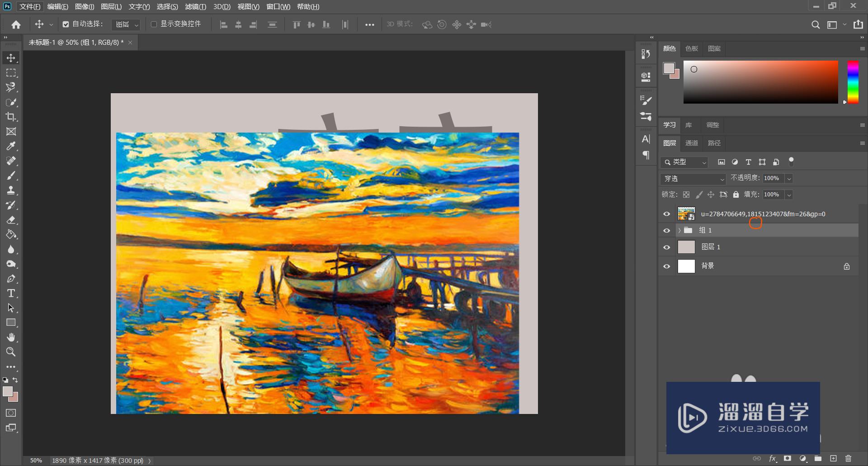
Task: Open Paragraph panel icon
Action: pos(646,155)
